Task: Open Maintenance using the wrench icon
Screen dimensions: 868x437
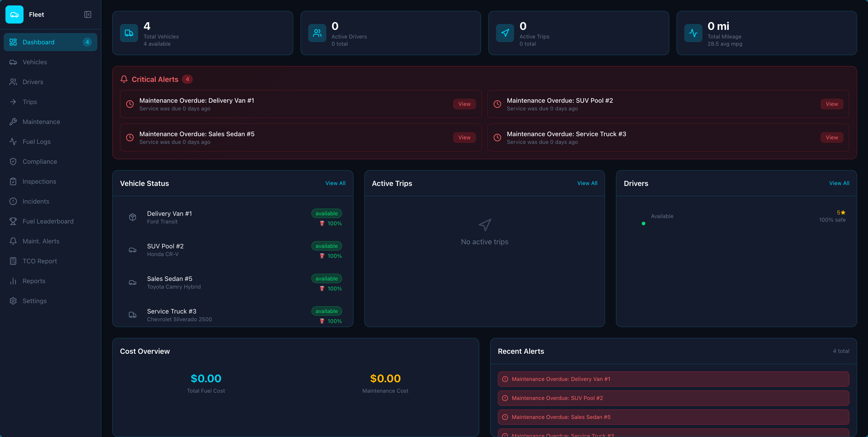Action: pyautogui.click(x=13, y=122)
